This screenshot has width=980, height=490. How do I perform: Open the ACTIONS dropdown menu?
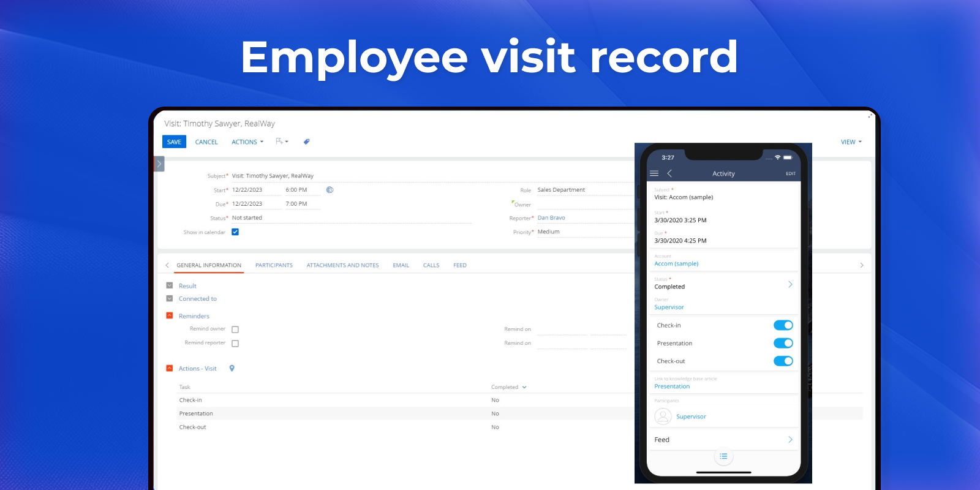coord(247,142)
